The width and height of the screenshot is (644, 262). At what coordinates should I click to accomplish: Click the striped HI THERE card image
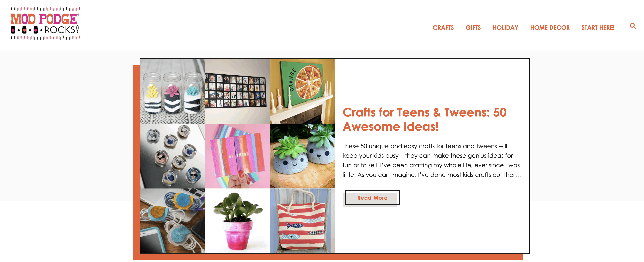(238, 156)
